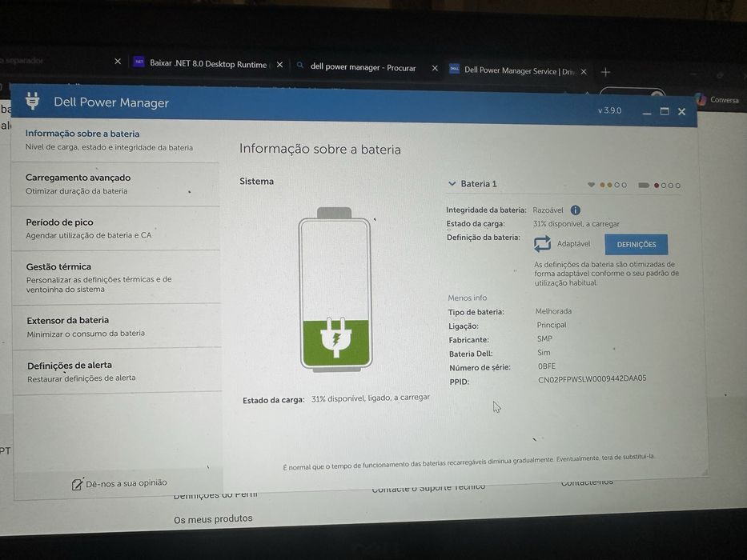747x560 pixels.
Task: Click the DEFINIÇÕES button
Action: coord(636,244)
